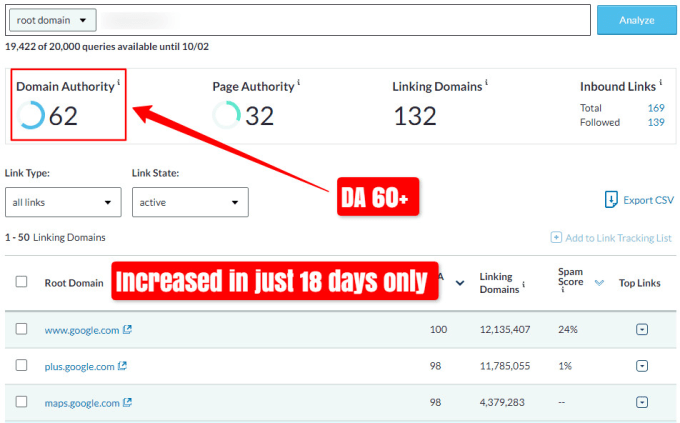Click the Analyze button
The width and height of the screenshot is (680, 423).
point(637,20)
